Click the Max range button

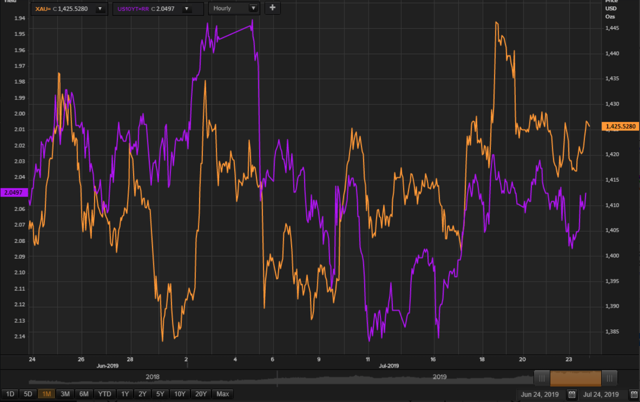[x=222, y=394]
